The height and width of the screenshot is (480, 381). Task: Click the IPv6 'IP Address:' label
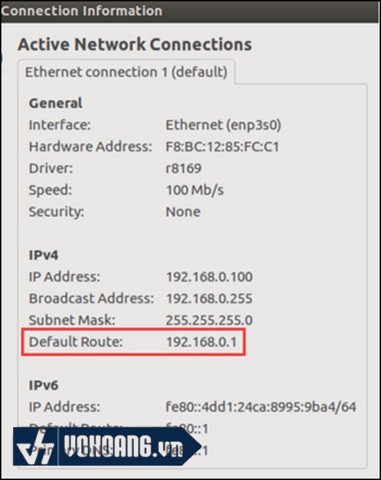64,407
